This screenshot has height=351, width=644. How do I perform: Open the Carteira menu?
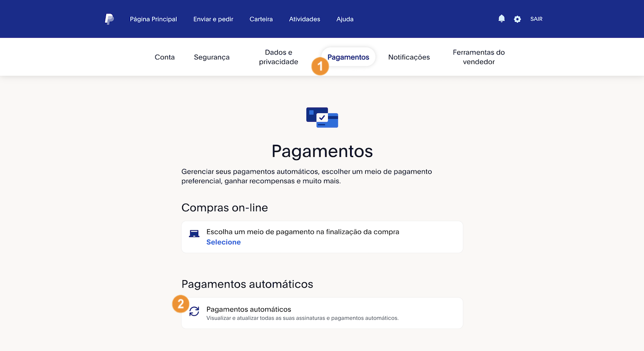pyautogui.click(x=261, y=19)
